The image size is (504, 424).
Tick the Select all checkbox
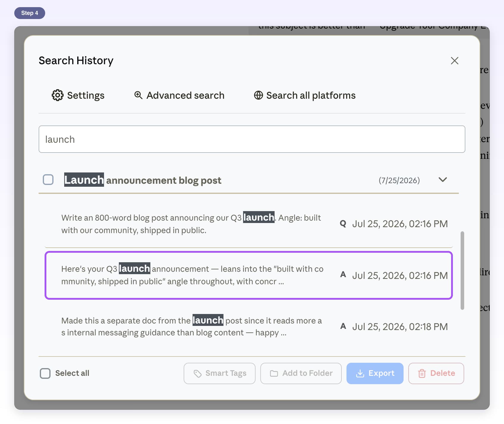coord(45,373)
